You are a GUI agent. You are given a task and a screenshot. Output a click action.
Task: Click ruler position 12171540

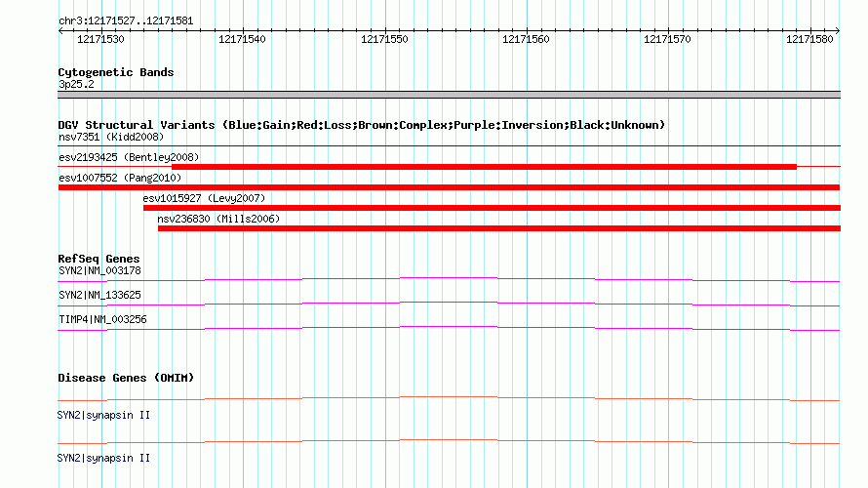point(242,39)
